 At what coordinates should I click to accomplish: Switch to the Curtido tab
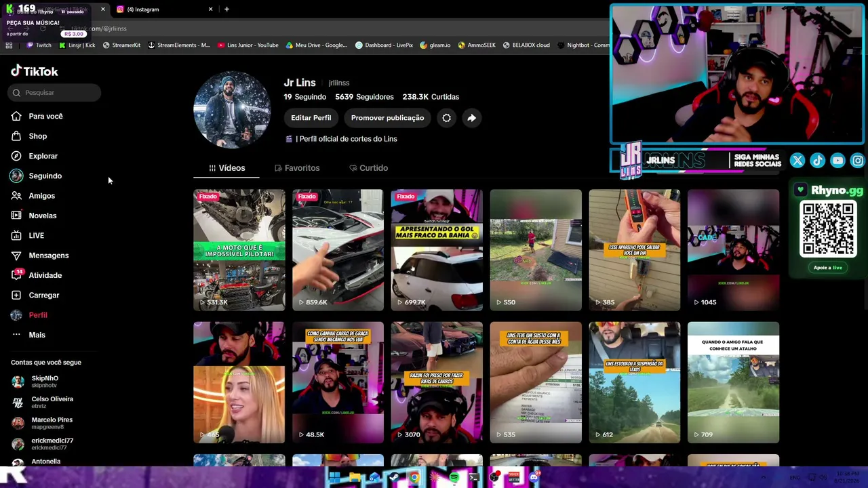click(x=368, y=168)
